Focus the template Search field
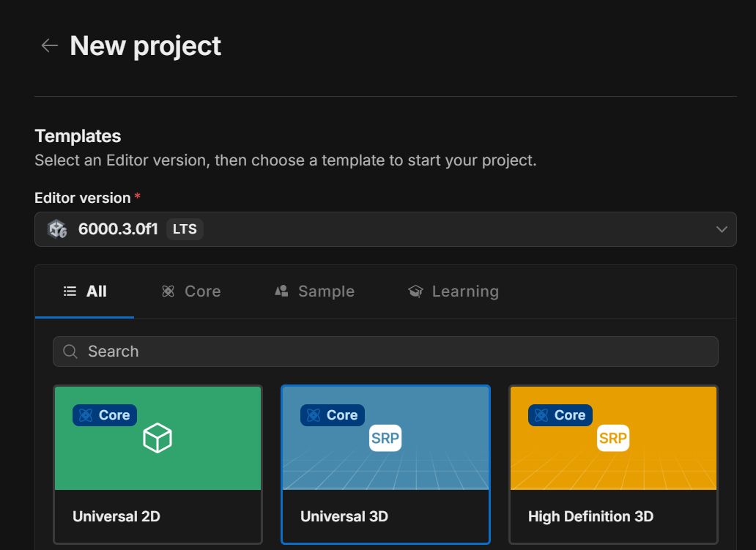756x550 pixels. pyautogui.click(x=396, y=352)
